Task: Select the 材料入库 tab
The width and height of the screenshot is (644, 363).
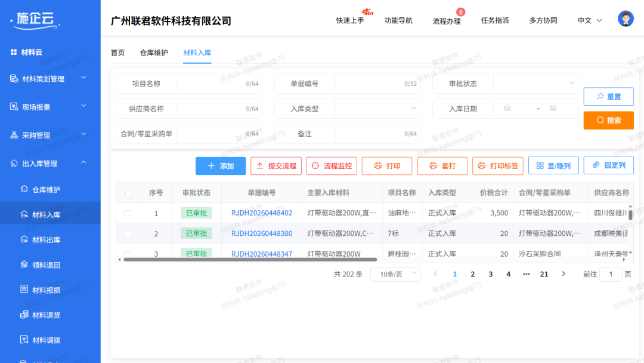Action: coord(197,53)
